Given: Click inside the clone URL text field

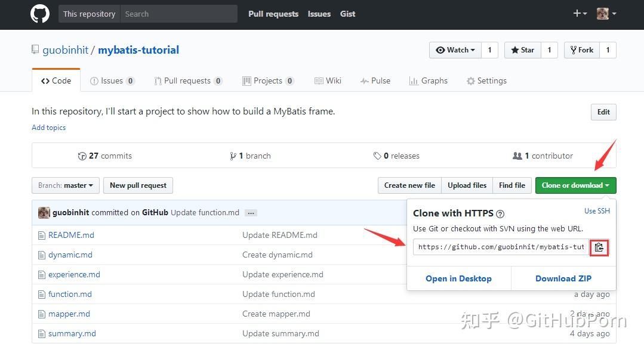Looking at the screenshot, I should (501, 247).
